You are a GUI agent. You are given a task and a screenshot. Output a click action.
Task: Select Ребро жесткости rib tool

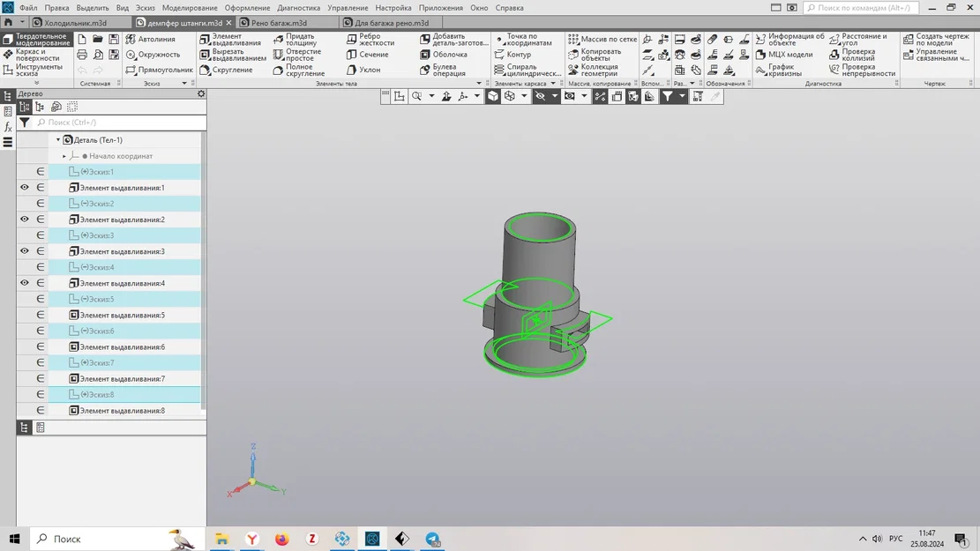point(370,40)
